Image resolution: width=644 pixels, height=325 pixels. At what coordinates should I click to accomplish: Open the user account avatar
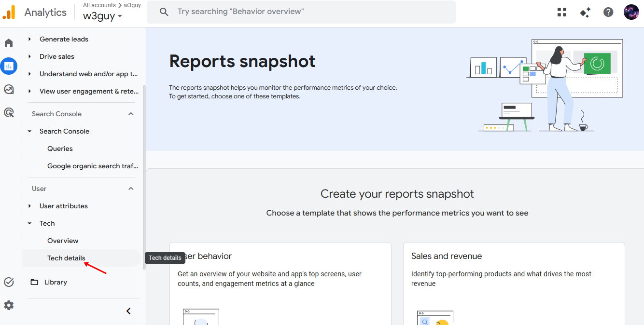[631, 12]
